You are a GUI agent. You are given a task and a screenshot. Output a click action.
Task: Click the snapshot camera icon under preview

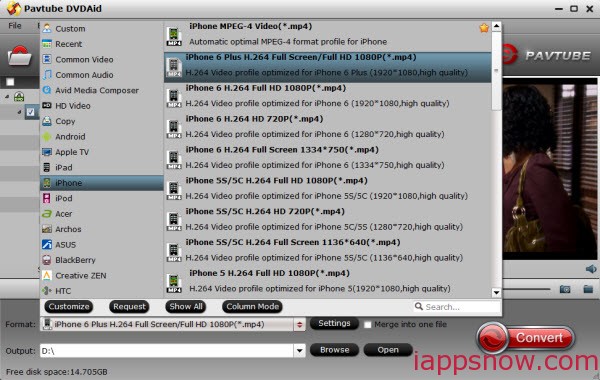click(x=565, y=289)
